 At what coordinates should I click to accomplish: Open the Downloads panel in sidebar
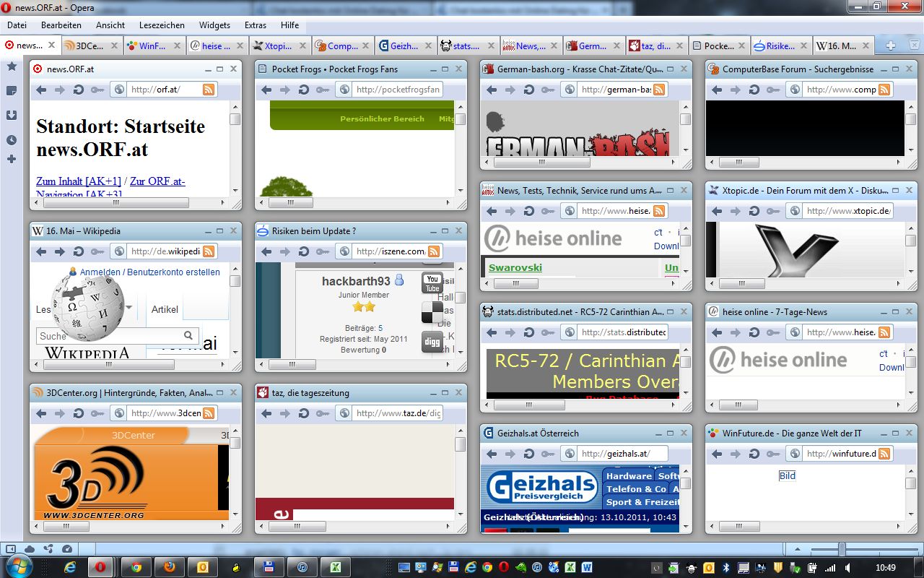tap(12, 116)
